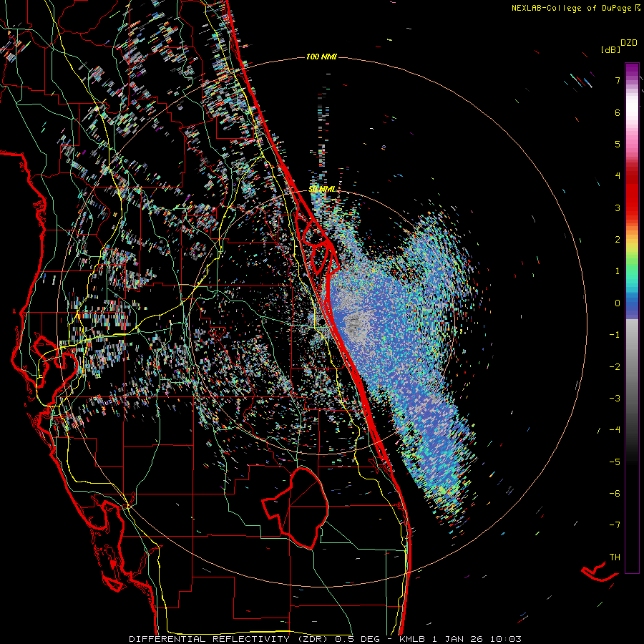Image resolution: width=644 pixels, height=644 pixels.
Task: Click the 4 dB value on the scale
Action: pos(618,176)
